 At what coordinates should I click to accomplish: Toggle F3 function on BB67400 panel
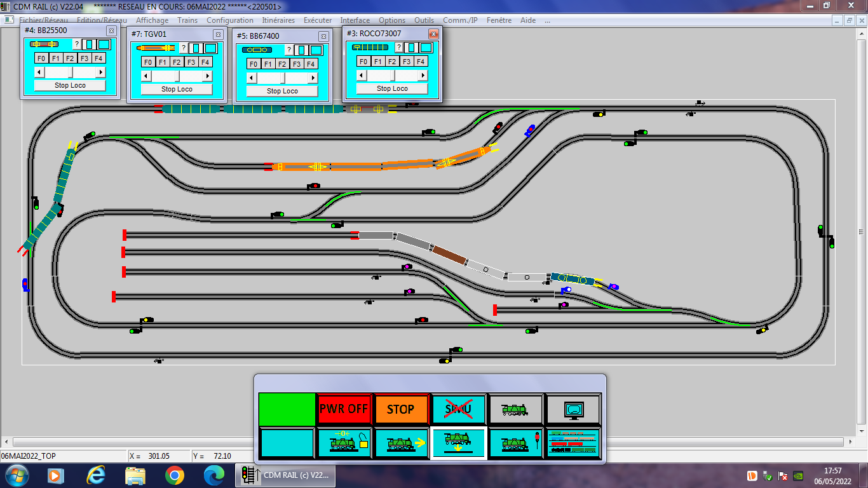pyautogui.click(x=297, y=64)
